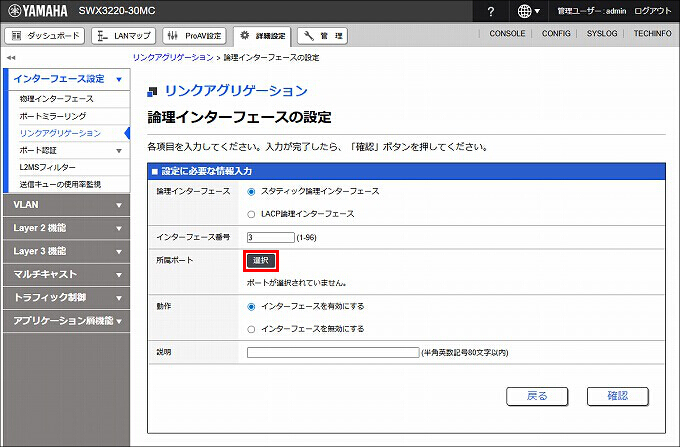The height and width of the screenshot is (447, 680).
Task: Select LACP論理インターフェース radio button
Action: tap(251, 214)
